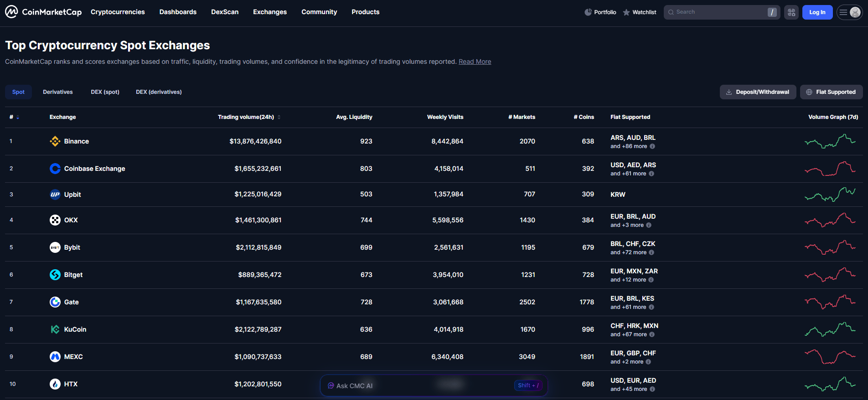Click the Upbit logo icon
The height and width of the screenshot is (400, 868).
pyautogui.click(x=55, y=195)
